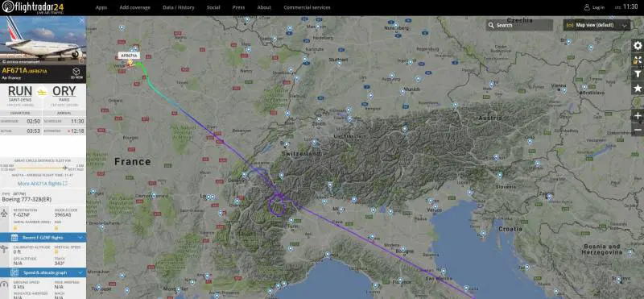Open the aircraft filter funnel
The height and width of the screenshot is (299, 644).
click(x=638, y=74)
